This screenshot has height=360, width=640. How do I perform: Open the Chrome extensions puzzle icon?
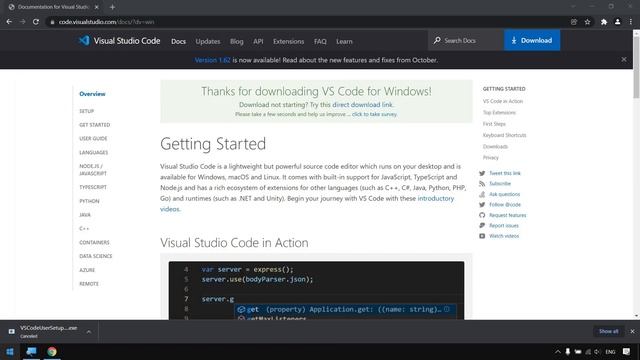coord(604,22)
